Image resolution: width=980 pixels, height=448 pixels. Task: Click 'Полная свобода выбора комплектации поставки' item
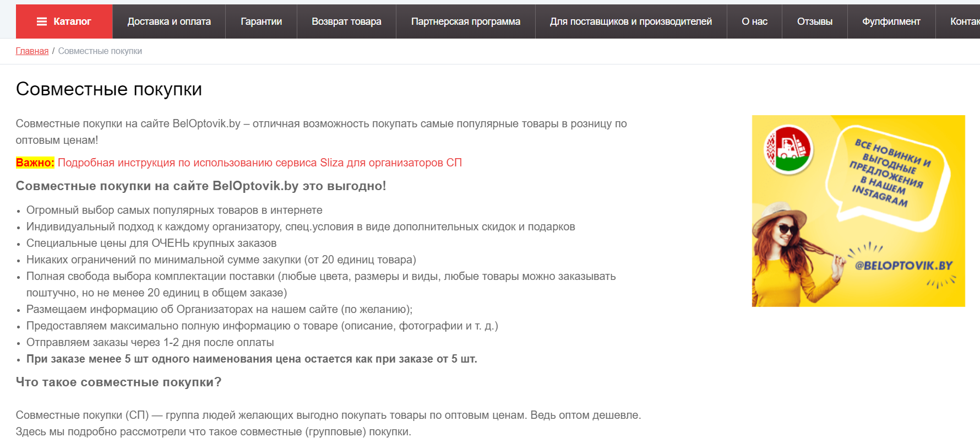tap(321, 284)
